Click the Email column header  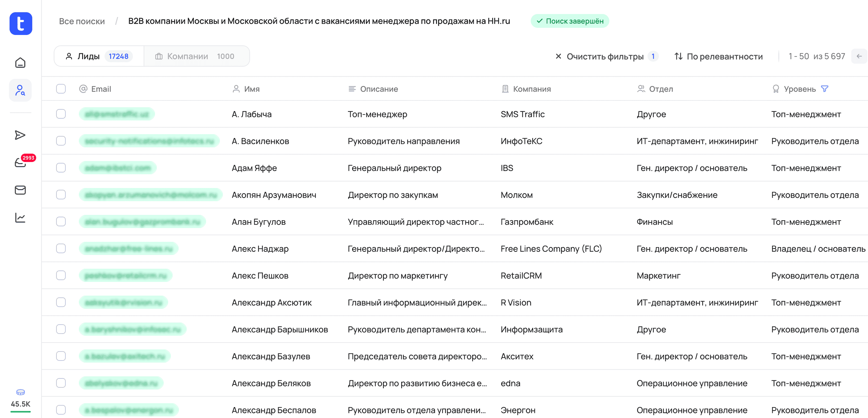coord(95,89)
